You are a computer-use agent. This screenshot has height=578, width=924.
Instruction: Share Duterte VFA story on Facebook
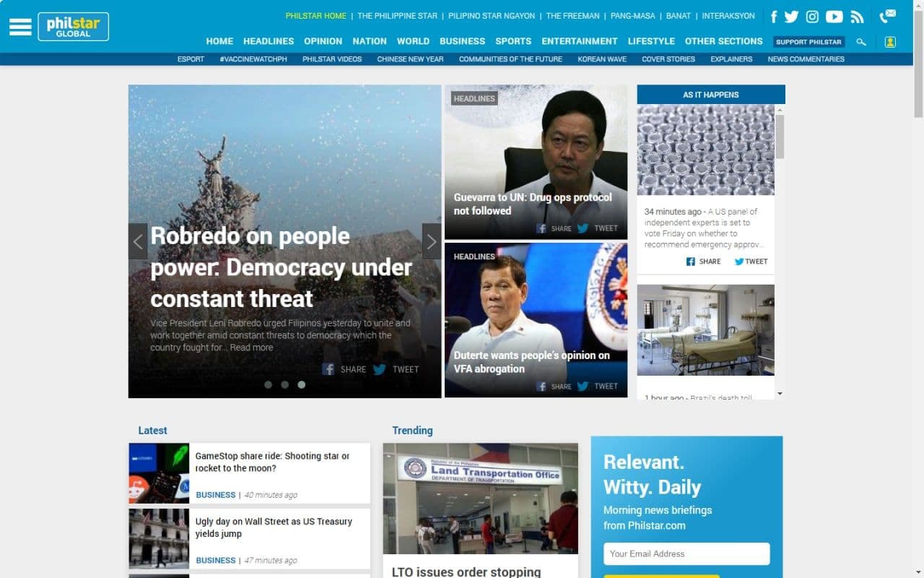coord(554,387)
